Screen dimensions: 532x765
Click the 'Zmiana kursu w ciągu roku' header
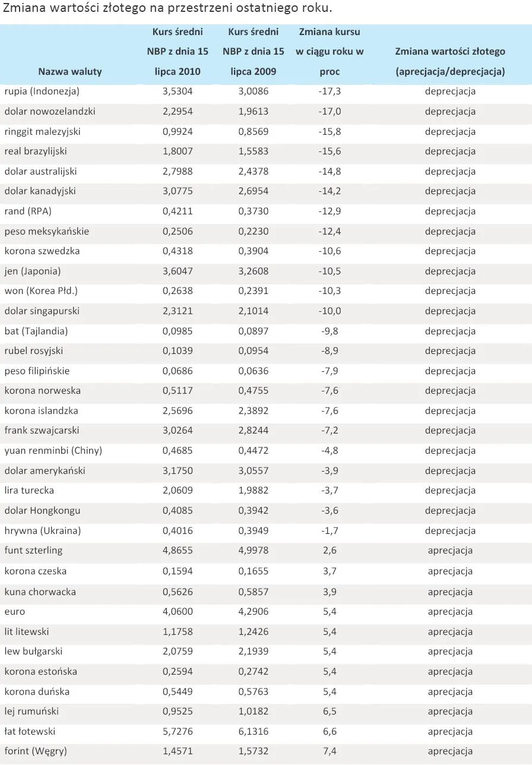(x=330, y=52)
